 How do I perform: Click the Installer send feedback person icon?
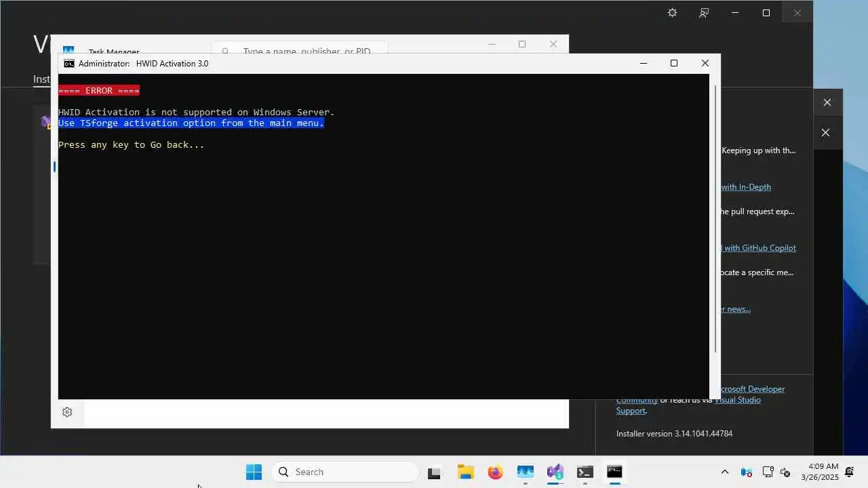pos(704,13)
